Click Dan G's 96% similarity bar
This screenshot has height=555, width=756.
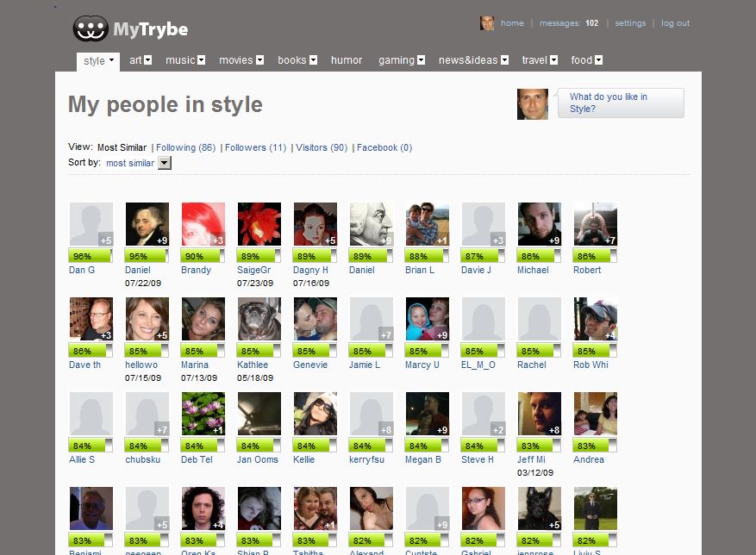(91, 256)
